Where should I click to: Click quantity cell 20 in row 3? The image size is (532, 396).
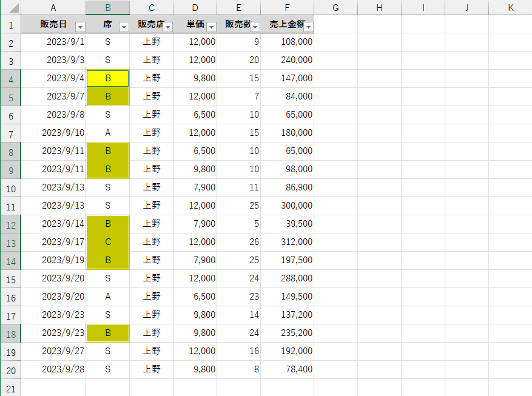[239, 61]
